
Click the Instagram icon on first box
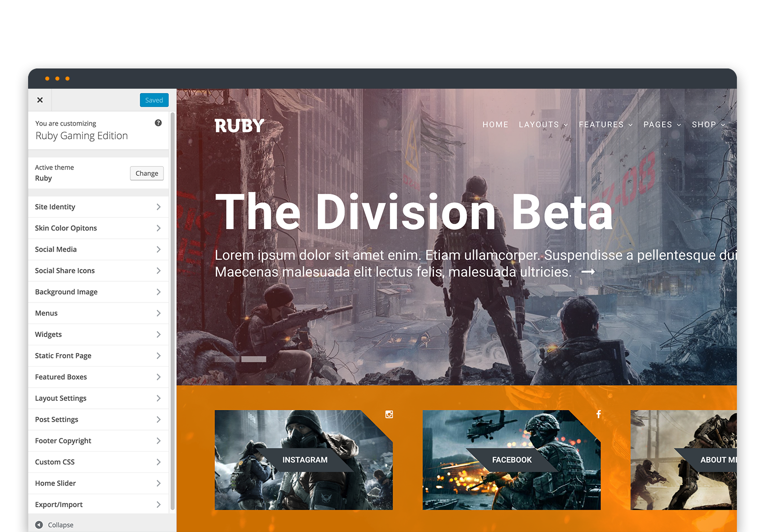click(389, 414)
